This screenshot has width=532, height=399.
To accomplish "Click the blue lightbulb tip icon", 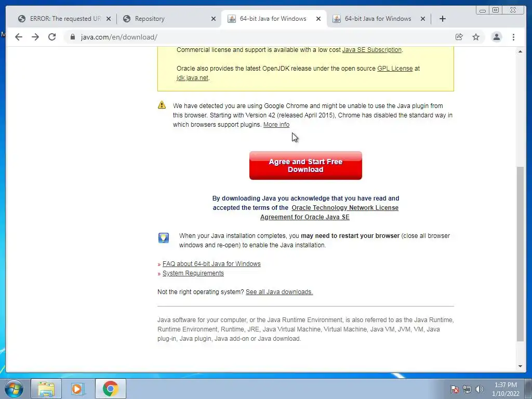I will pos(164,238).
